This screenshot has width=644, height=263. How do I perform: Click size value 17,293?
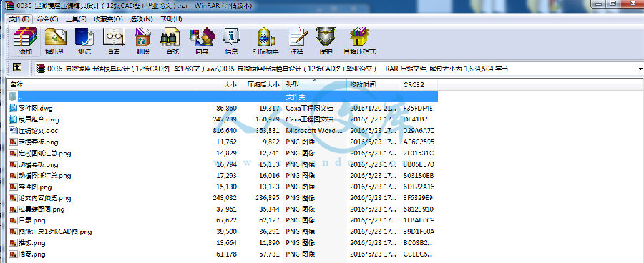(x=226, y=176)
